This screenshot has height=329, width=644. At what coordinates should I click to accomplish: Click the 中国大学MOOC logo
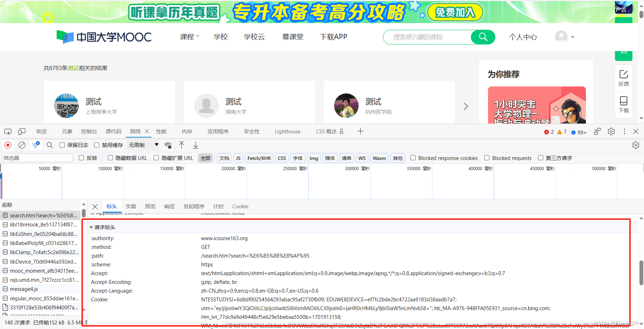[104, 37]
